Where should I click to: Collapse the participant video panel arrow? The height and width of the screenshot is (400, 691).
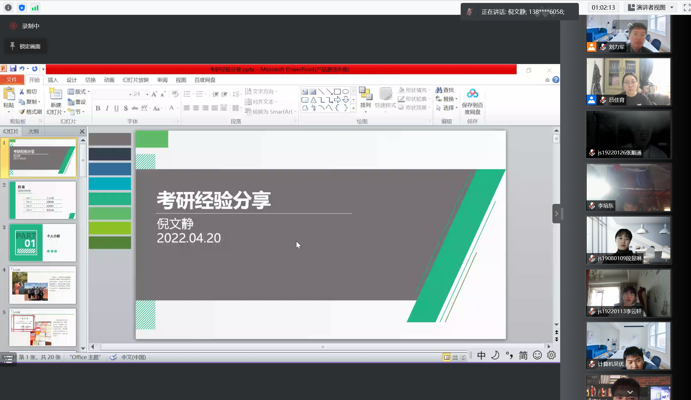coord(558,213)
